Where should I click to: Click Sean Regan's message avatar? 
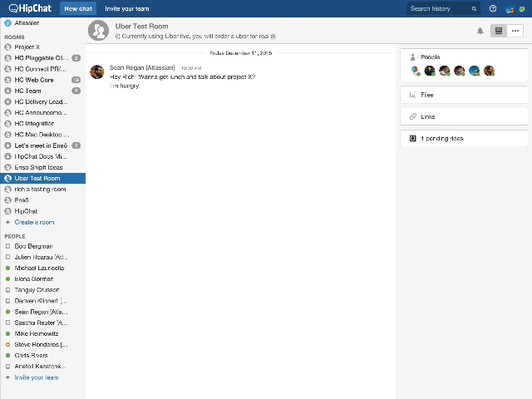(x=97, y=71)
